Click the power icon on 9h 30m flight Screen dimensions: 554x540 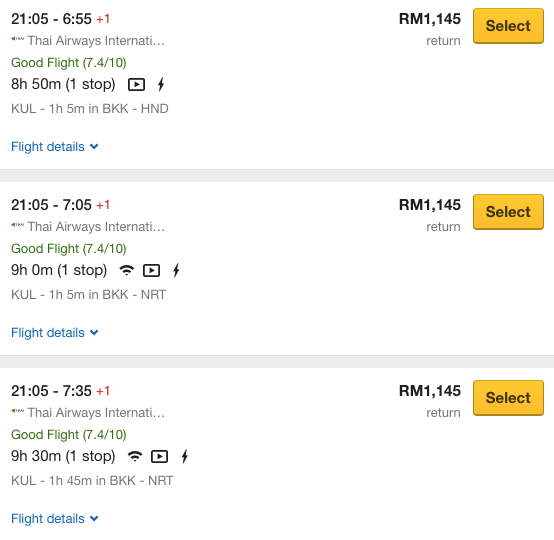184,456
